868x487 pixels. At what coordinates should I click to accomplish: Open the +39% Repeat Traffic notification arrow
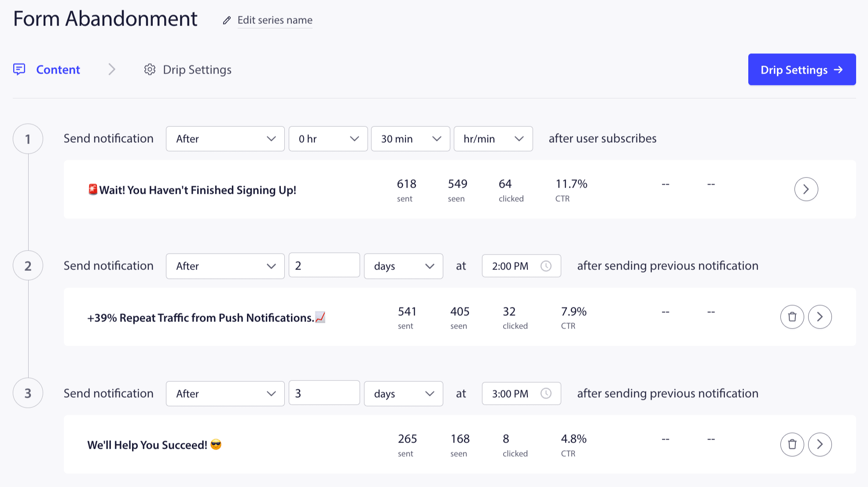tap(820, 317)
